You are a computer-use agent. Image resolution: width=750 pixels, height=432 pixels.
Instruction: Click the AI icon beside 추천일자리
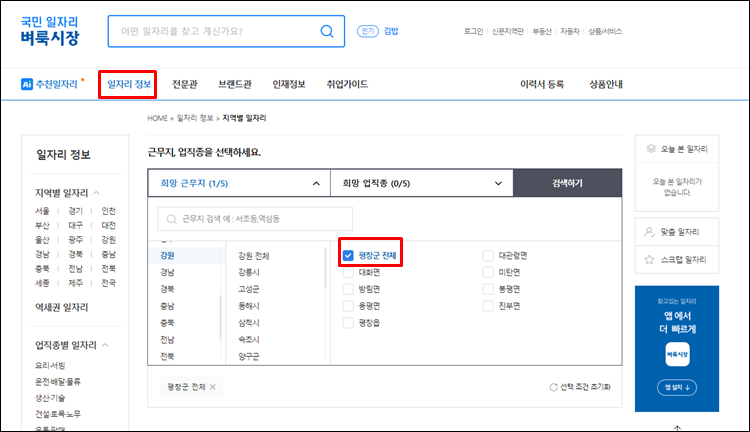[27, 84]
